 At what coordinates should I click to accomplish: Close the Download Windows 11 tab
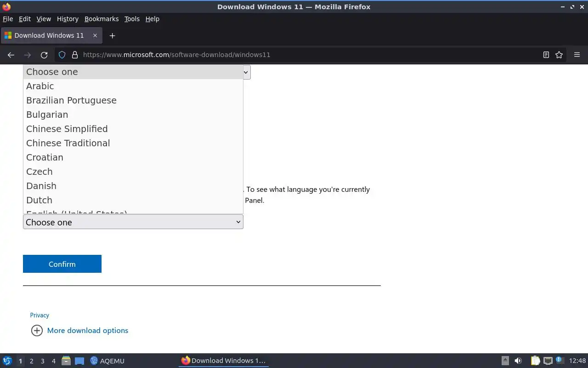pyautogui.click(x=95, y=35)
